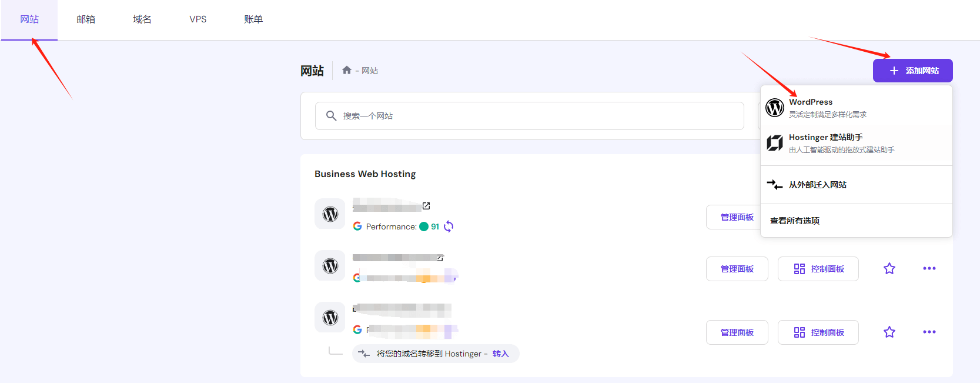Screen dimensions: 980x383
Task: Favorite the third website with star icon
Action: [x=889, y=332]
